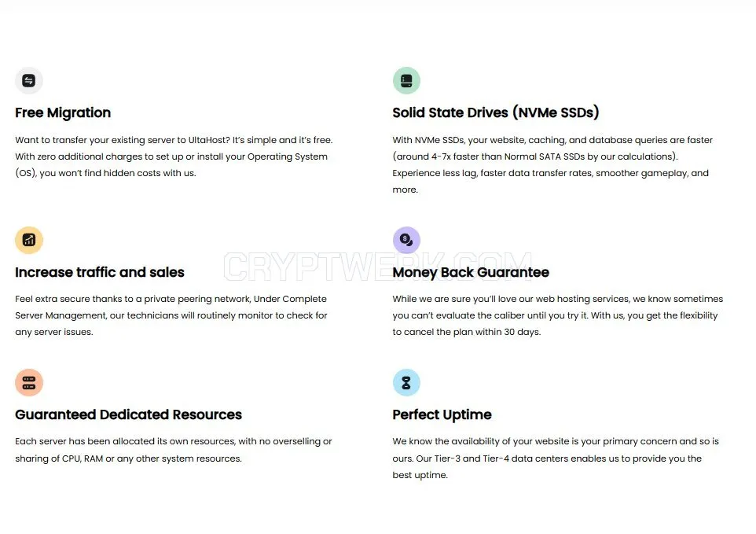Click the Free Migration description paragraph
The width and height of the screenshot is (756, 534).
click(174, 157)
